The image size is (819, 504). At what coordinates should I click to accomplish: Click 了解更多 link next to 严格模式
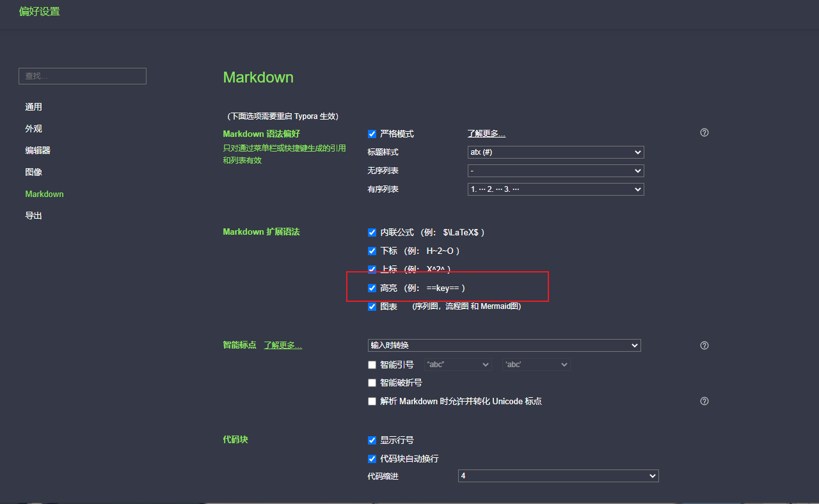coord(486,134)
